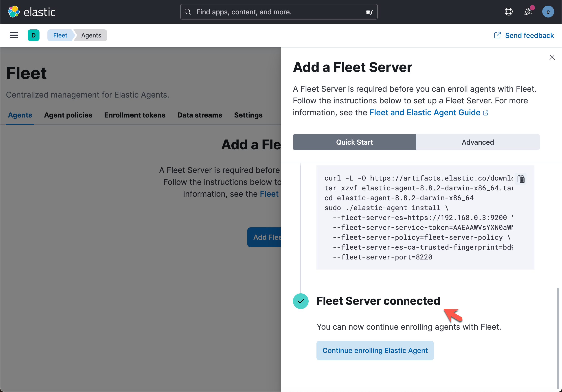Click the Elastic logo icon
This screenshot has height=392, width=562.
coord(14,12)
